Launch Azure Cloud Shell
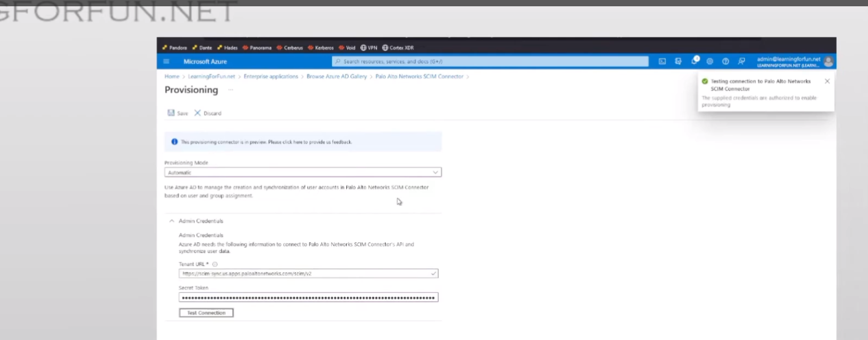The width and height of the screenshot is (868, 340). tap(662, 62)
